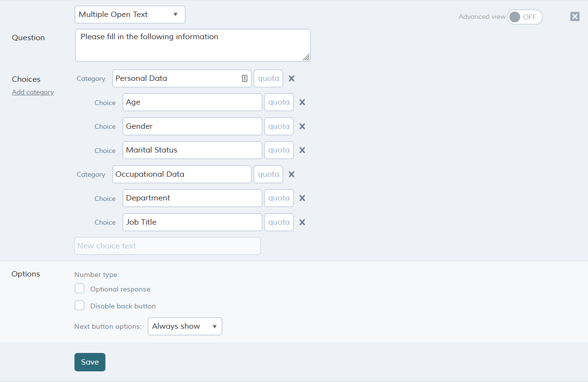The width and height of the screenshot is (588, 382).
Task: Check the Disable back button option
Action: [x=80, y=306]
